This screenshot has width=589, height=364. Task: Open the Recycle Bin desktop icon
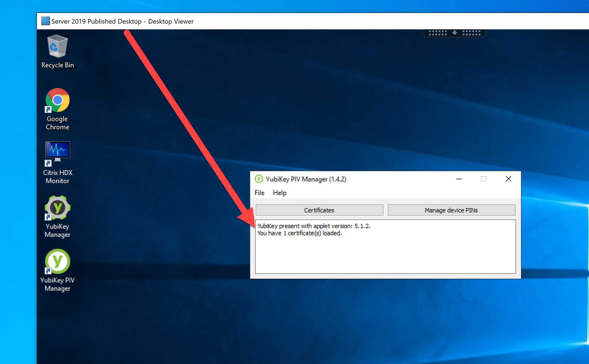[x=57, y=52]
